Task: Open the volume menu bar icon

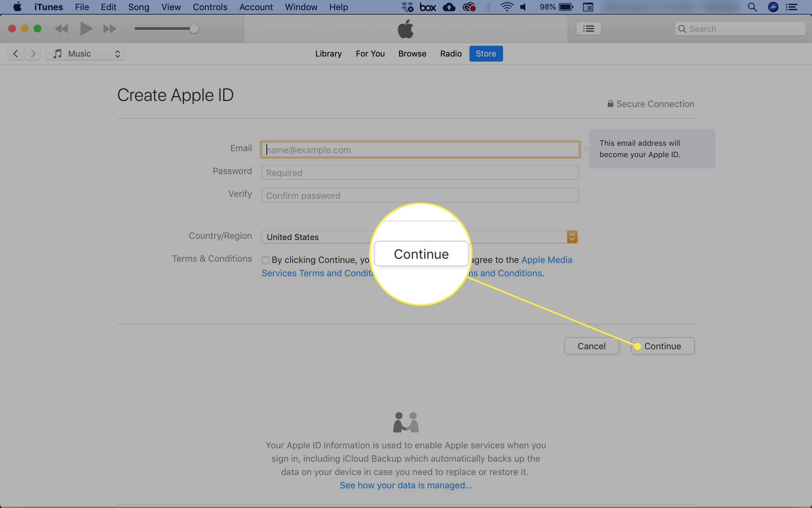Action: click(523, 7)
